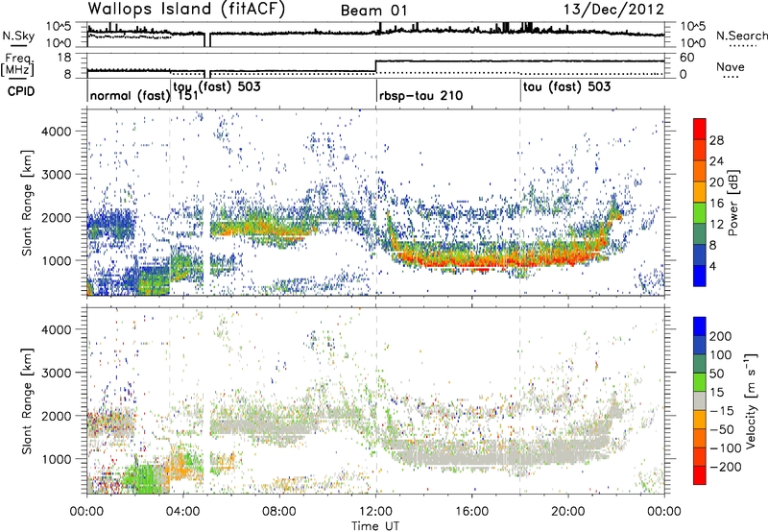Pick the light green segment of Power colorbar
768x532 pixels.
tap(700, 212)
